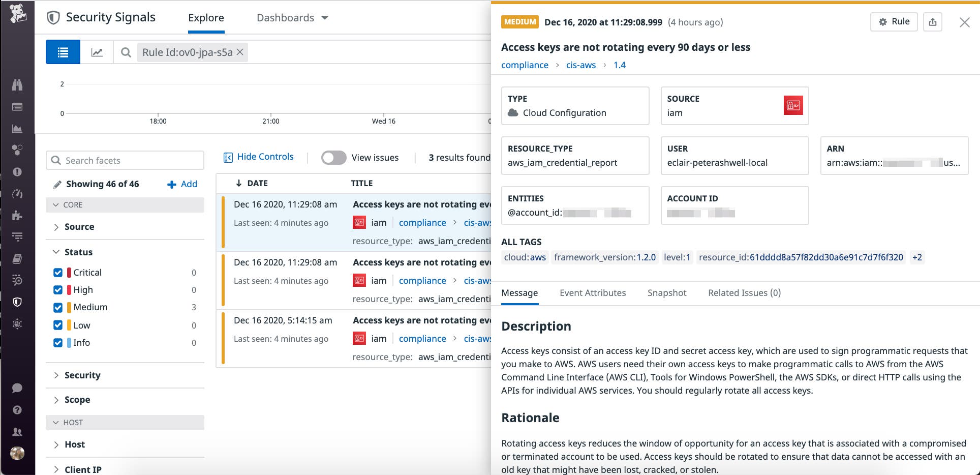
Task: Open the Integrations puzzle-piece icon
Action: coord(17,215)
